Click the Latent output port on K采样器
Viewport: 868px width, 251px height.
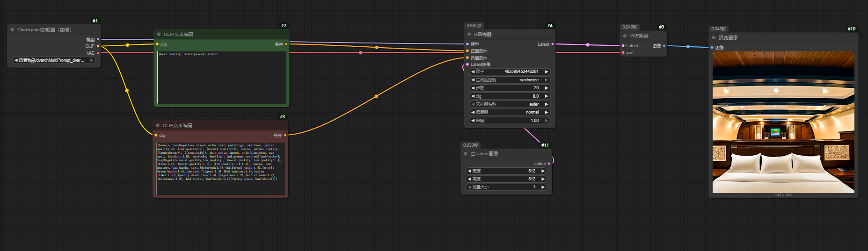(x=552, y=44)
